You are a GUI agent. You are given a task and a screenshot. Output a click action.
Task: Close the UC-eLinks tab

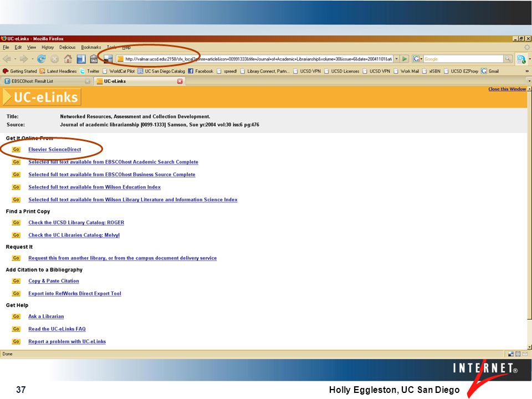[180, 81]
